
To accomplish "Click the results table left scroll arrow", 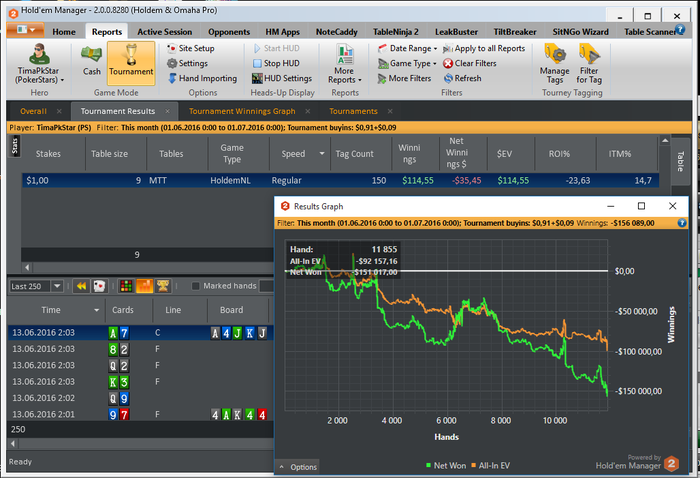I will [27, 267].
